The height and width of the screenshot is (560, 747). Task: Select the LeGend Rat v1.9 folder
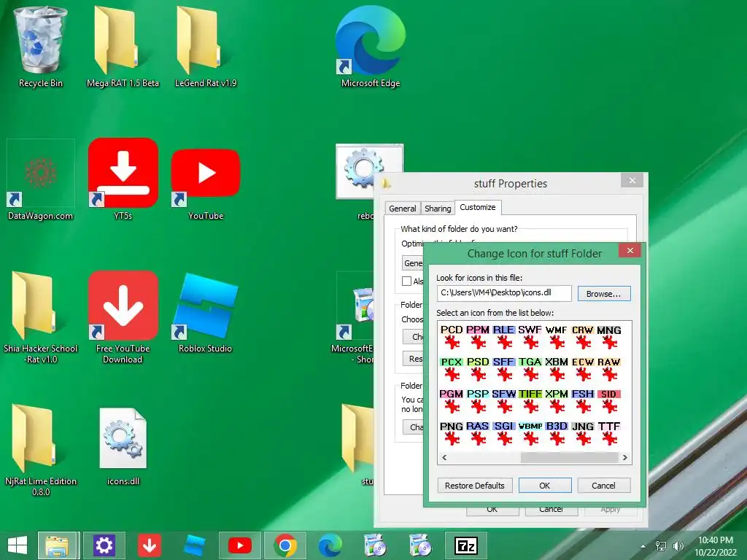tap(205, 47)
